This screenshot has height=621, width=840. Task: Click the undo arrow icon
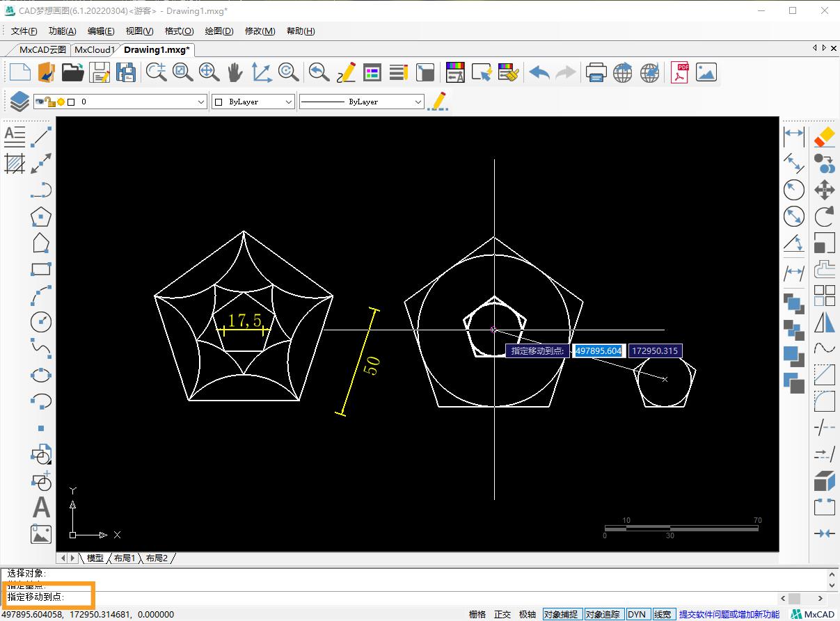[539, 72]
